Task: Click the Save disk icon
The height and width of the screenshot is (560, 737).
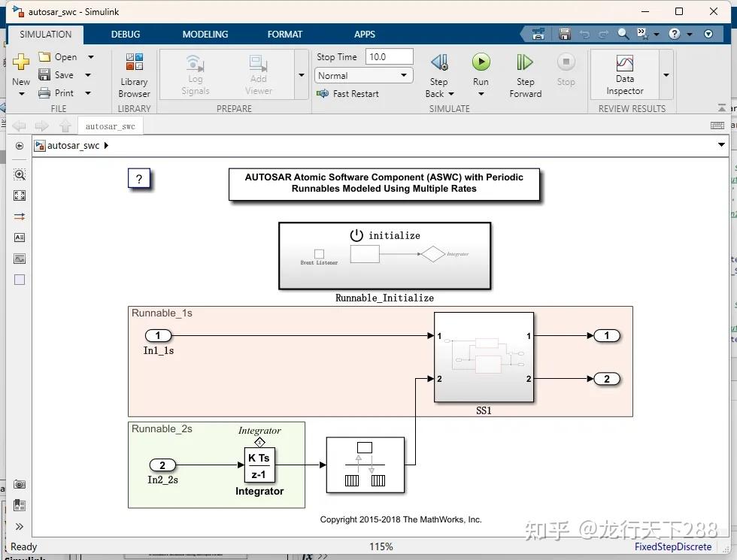Action: tap(44, 74)
